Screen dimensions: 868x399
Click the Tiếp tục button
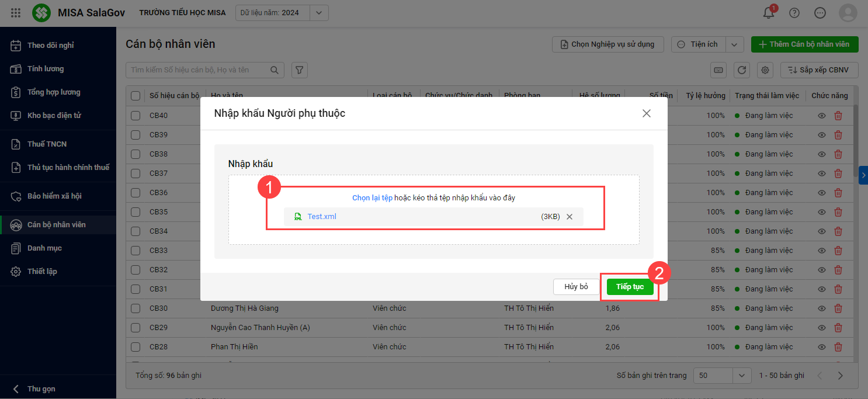tap(630, 287)
